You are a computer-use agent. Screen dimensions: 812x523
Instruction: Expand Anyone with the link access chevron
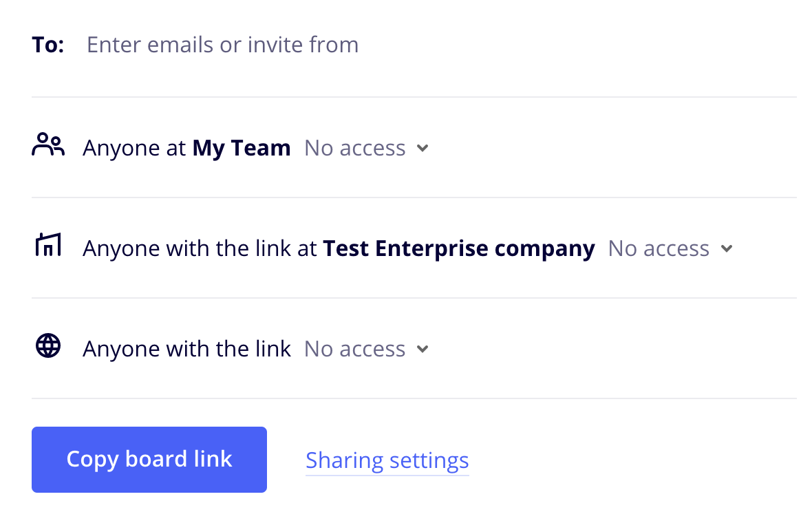coord(423,350)
